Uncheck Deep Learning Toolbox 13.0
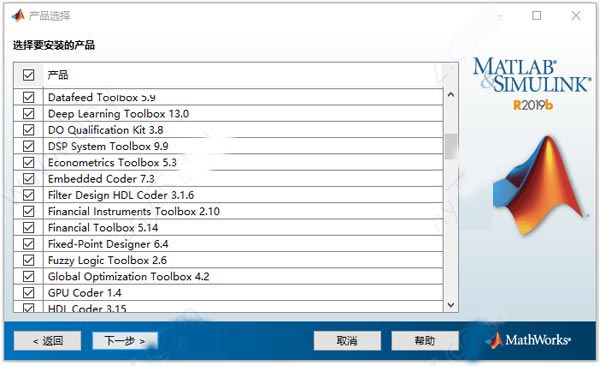The width and height of the screenshot is (600, 366). [x=28, y=114]
